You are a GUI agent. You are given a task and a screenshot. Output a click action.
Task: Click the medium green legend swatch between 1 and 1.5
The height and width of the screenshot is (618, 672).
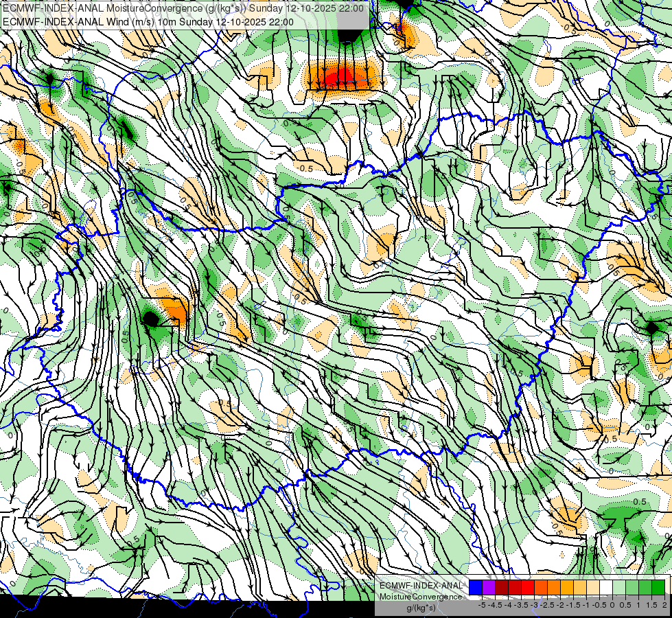[x=645, y=587]
